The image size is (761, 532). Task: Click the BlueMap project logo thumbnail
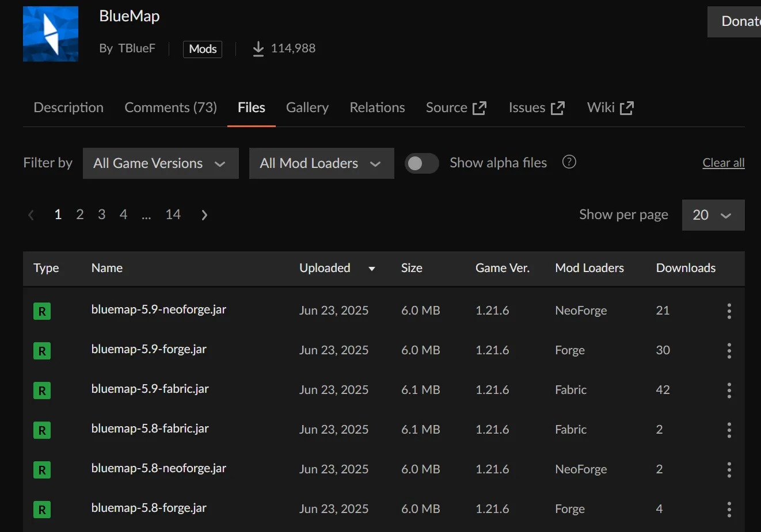[51, 34]
